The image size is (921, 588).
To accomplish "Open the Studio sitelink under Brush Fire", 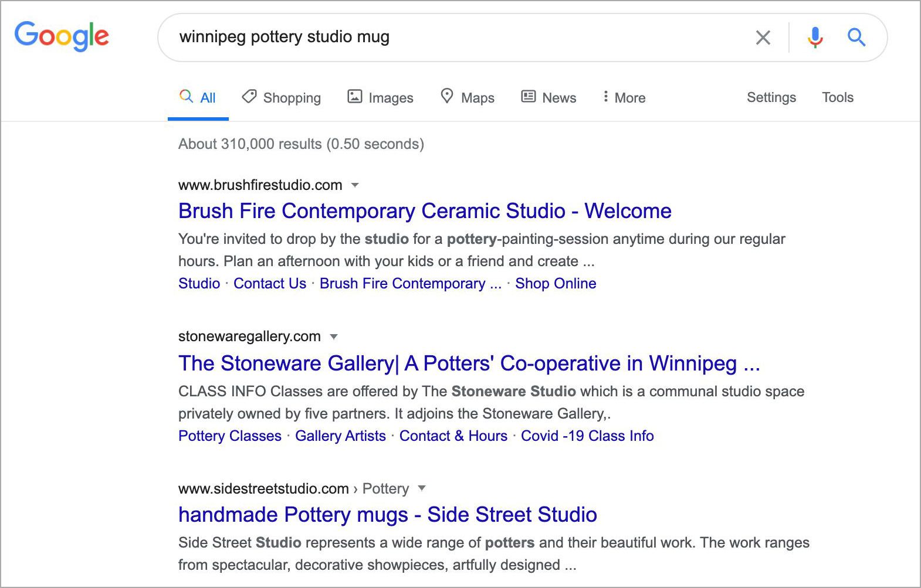I will pos(199,283).
